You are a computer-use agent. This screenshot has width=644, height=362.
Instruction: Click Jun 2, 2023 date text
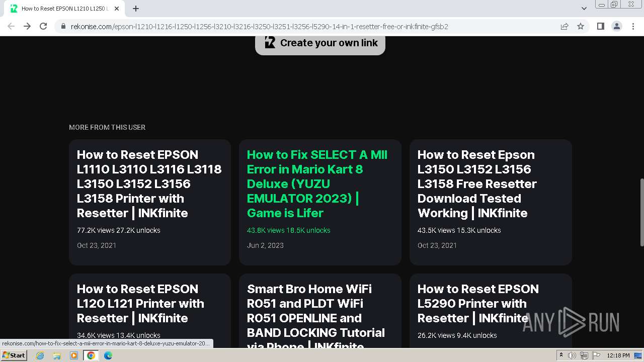pos(265,245)
